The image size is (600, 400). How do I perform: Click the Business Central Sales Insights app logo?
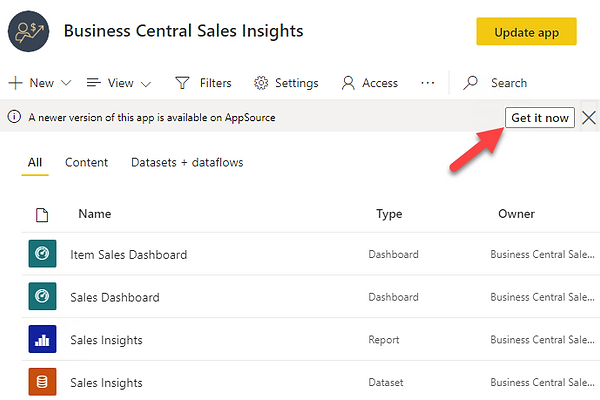pyautogui.click(x=28, y=31)
